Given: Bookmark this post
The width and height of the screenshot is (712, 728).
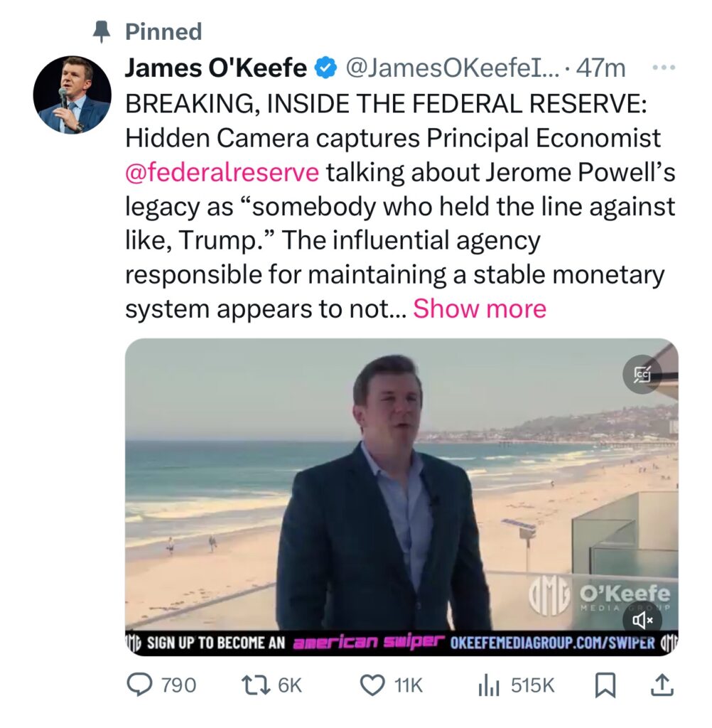Looking at the screenshot, I should (603, 685).
